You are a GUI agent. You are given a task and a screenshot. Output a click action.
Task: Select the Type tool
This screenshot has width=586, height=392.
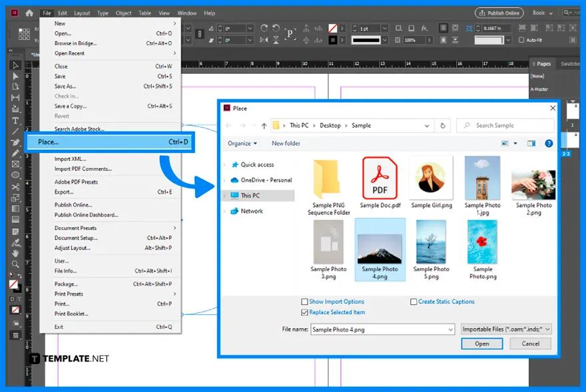point(15,120)
